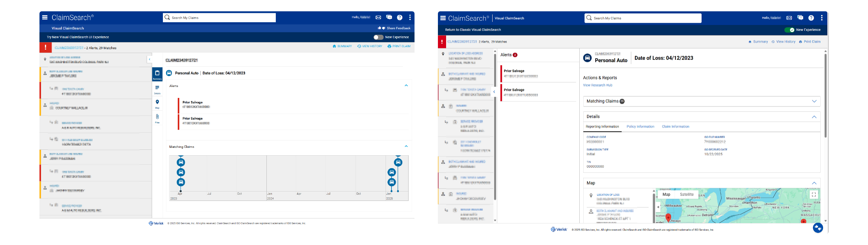Screen dimensions: 868x245
Task: Click uppercase PRINT CLAIM in classic view
Action: (399, 46)
